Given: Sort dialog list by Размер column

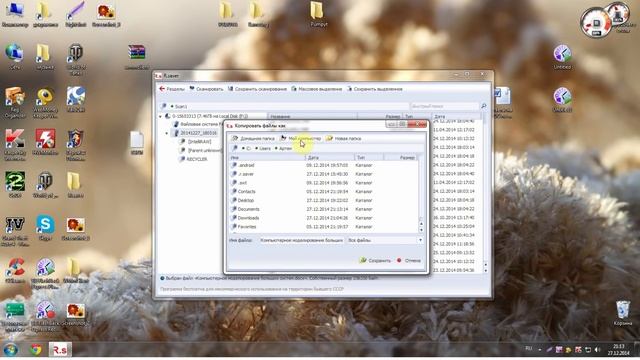Looking at the screenshot, I should [401, 157].
